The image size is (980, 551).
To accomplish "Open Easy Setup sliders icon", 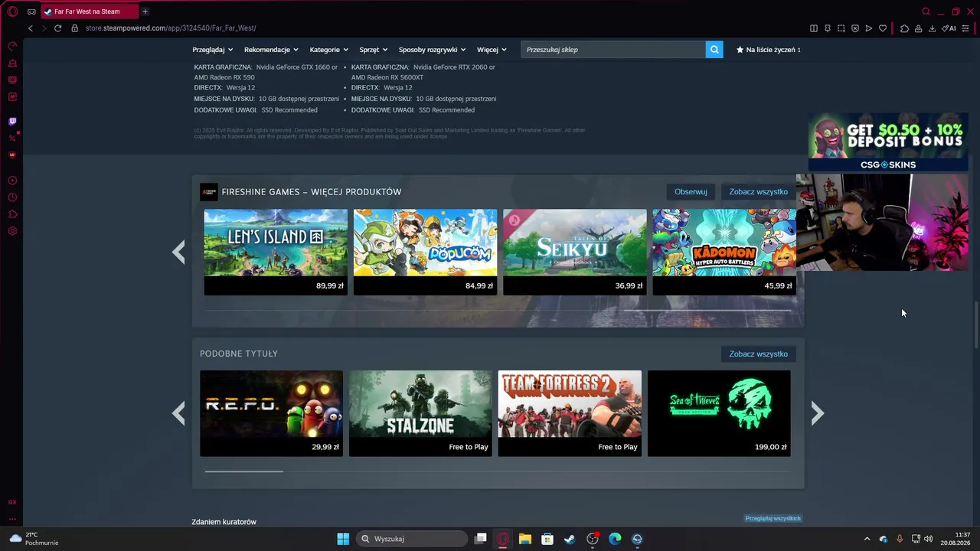I will [965, 28].
